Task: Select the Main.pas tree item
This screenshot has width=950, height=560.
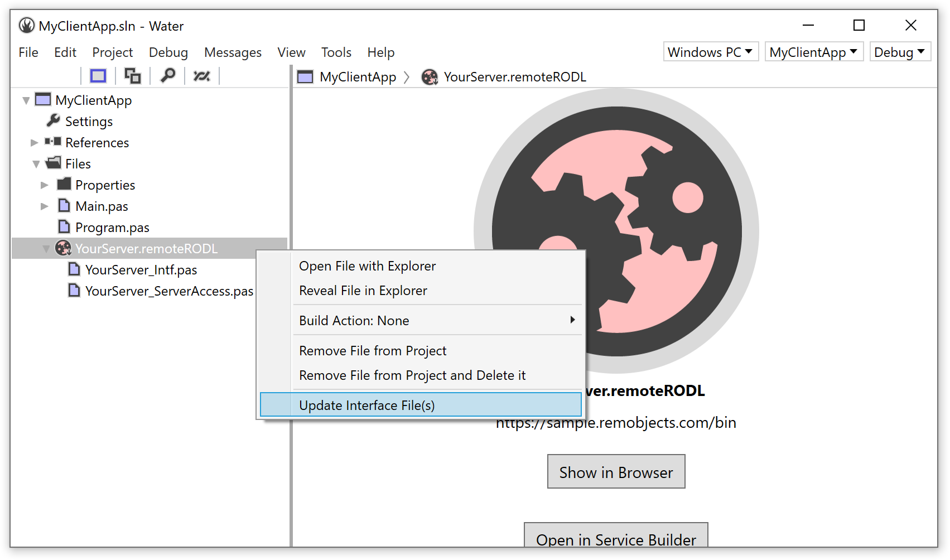Action: (x=102, y=206)
